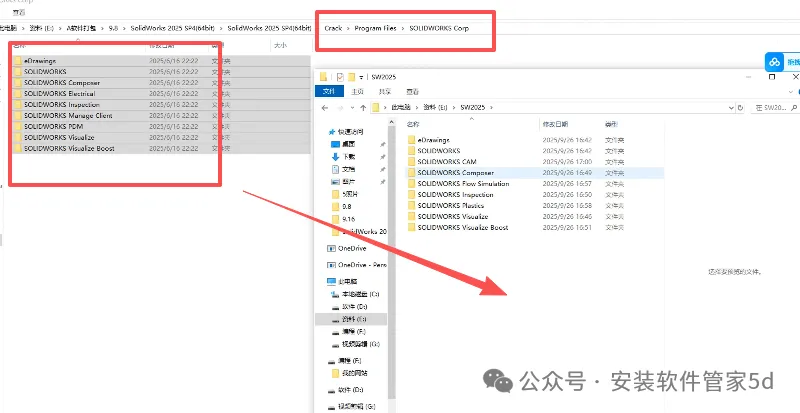Click 此电脑 in the SW2025 address bar
This screenshot has width=800, height=413.
(x=402, y=108)
